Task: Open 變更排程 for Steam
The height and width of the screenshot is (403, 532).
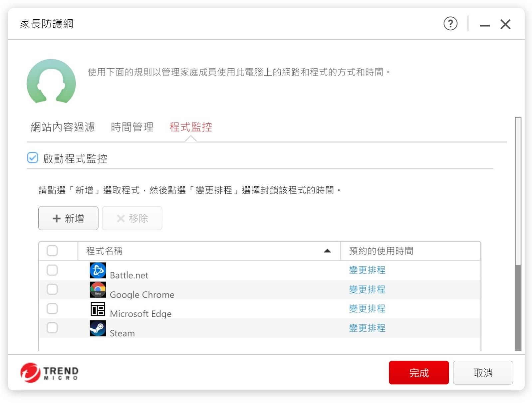Action: pos(367,328)
